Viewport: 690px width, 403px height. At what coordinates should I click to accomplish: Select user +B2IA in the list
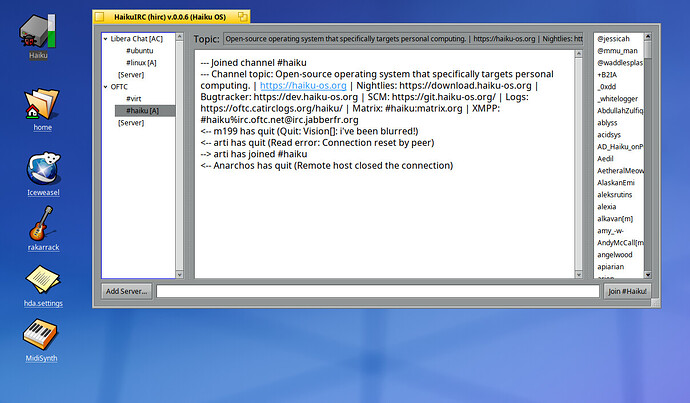607,75
